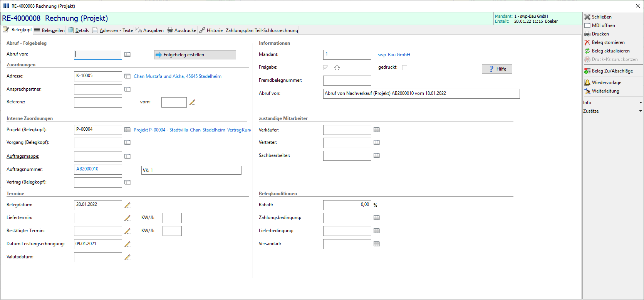The width and height of the screenshot is (644, 300).
Task: Expand the Zusätze section
Action: pos(613,111)
